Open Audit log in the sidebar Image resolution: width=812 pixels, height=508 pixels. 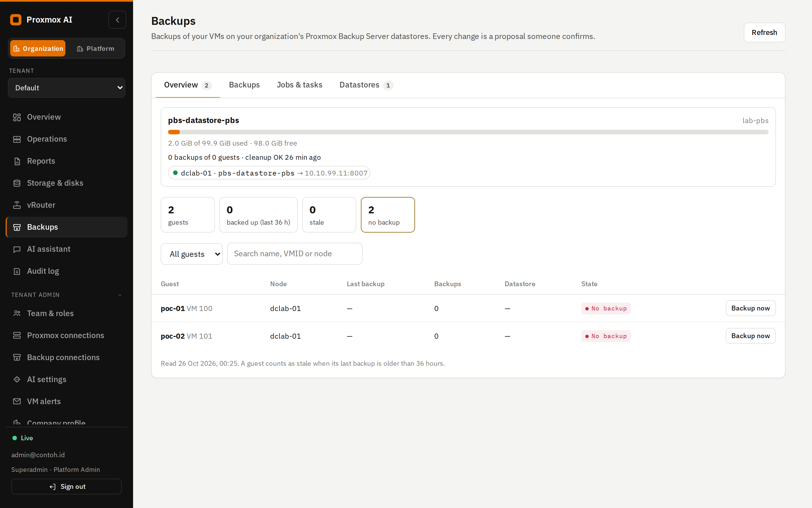coord(67,271)
